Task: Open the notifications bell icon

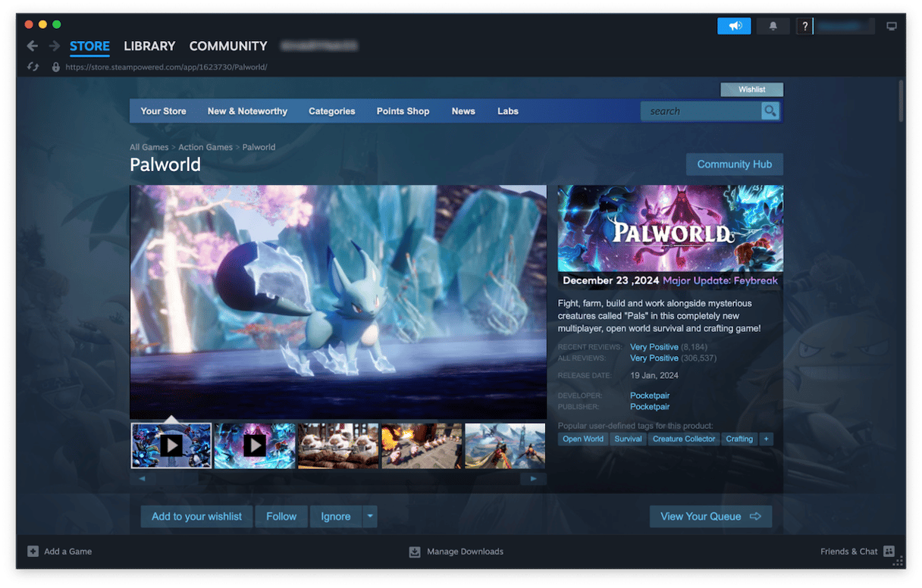Action: coord(773,27)
